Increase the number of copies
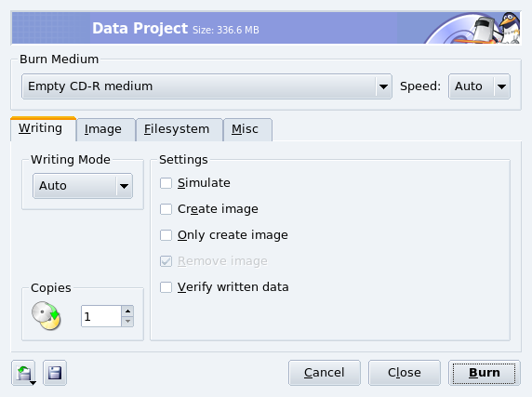Viewport: 532px width, 397px height. [x=127, y=311]
